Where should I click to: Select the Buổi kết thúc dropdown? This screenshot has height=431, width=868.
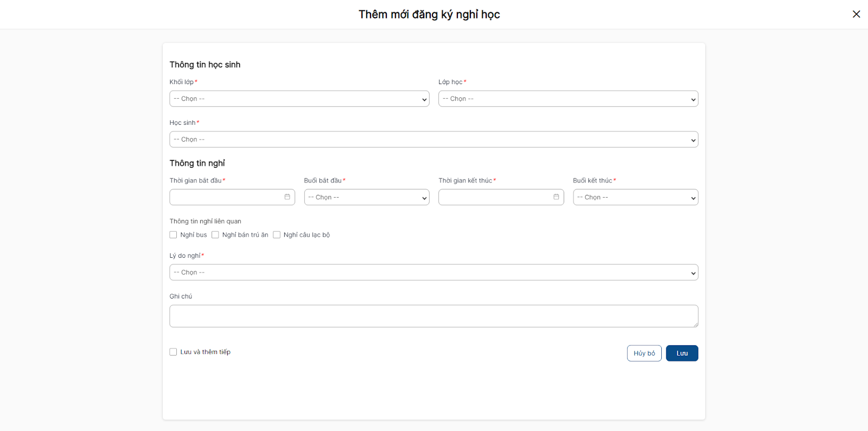point(635,198)
